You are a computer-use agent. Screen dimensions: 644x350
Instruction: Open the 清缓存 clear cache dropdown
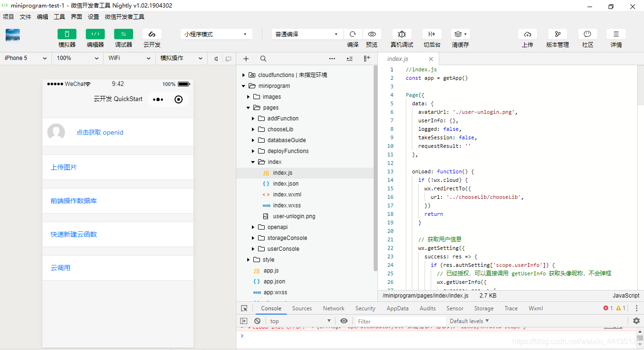460,34
